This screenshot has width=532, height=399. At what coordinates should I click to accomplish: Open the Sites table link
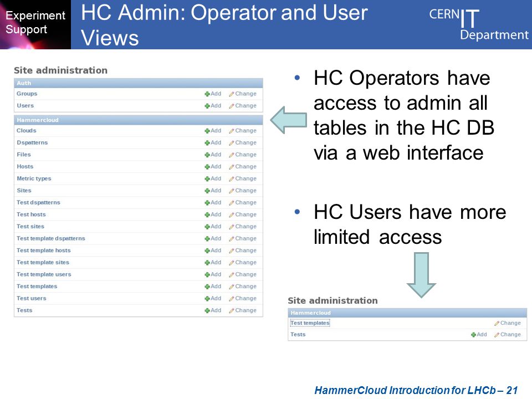point(24,190)
